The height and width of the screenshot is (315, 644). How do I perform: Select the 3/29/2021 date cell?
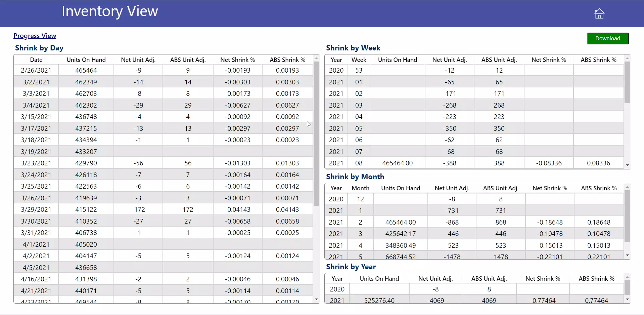pyautogui.click(x=36, y=209)
